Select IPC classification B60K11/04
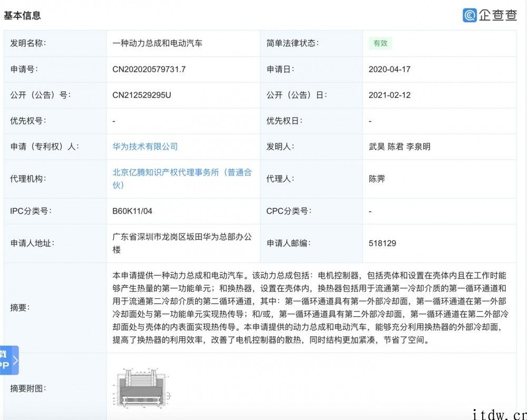 coord(132,211)
